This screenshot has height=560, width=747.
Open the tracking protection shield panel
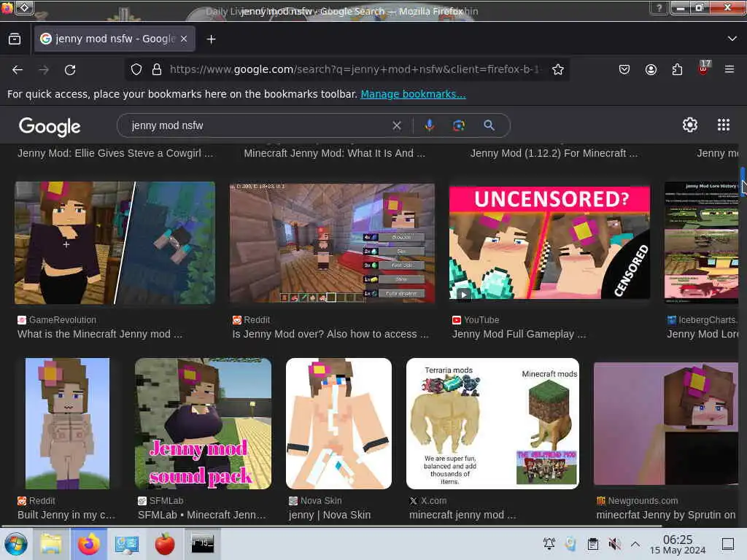(136, 69)
